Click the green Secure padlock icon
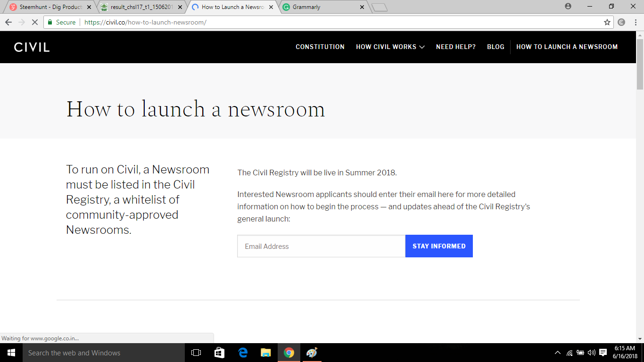The image size is (644, 362). [x=50, y=22]
